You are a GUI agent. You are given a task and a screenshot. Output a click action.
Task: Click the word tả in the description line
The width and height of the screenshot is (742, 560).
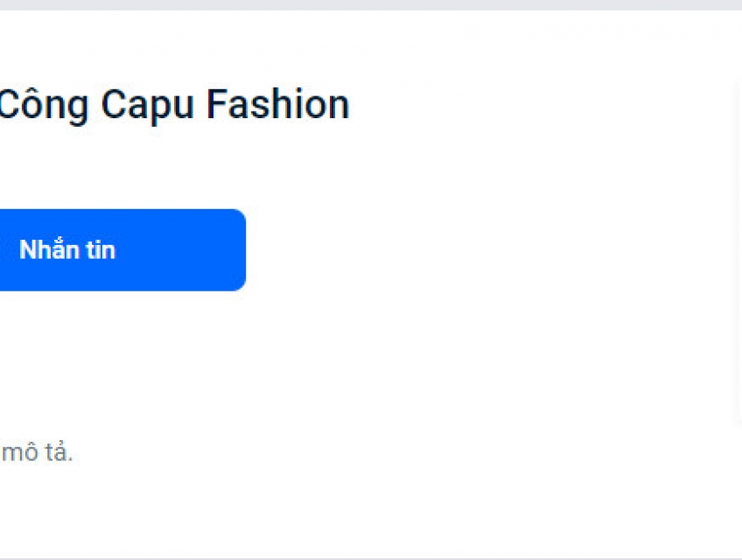(57, 453)
